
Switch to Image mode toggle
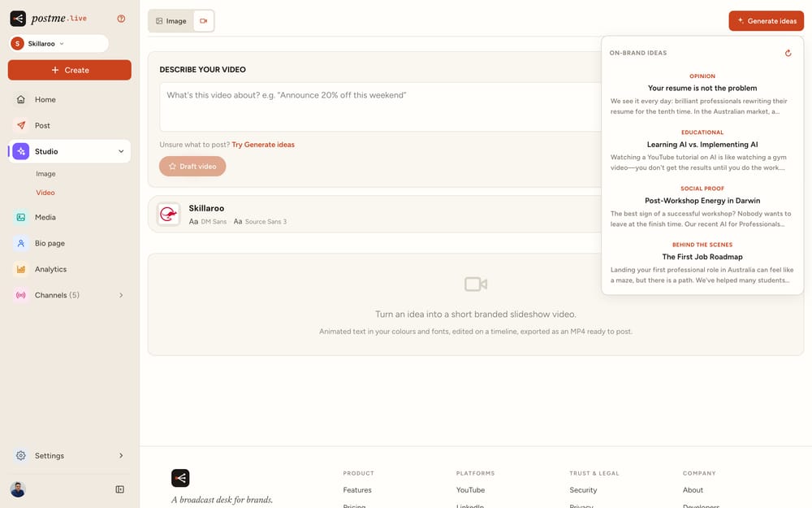click(x=171, y=21)
